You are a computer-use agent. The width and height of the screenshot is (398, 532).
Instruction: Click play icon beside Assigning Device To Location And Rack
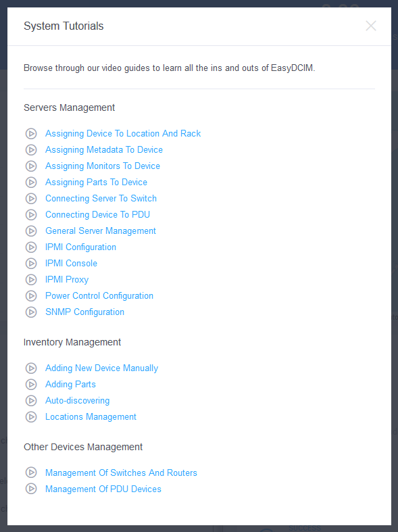point(31,134)
